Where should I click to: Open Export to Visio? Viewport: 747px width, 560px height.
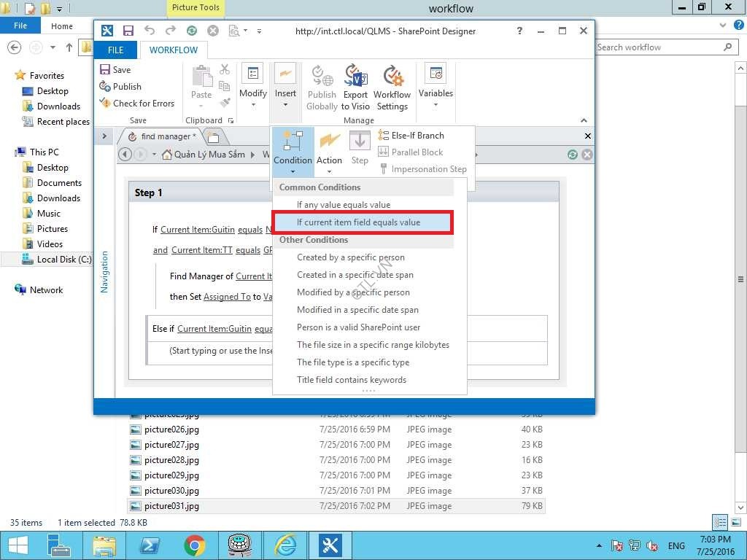click(x=355, y=87)
